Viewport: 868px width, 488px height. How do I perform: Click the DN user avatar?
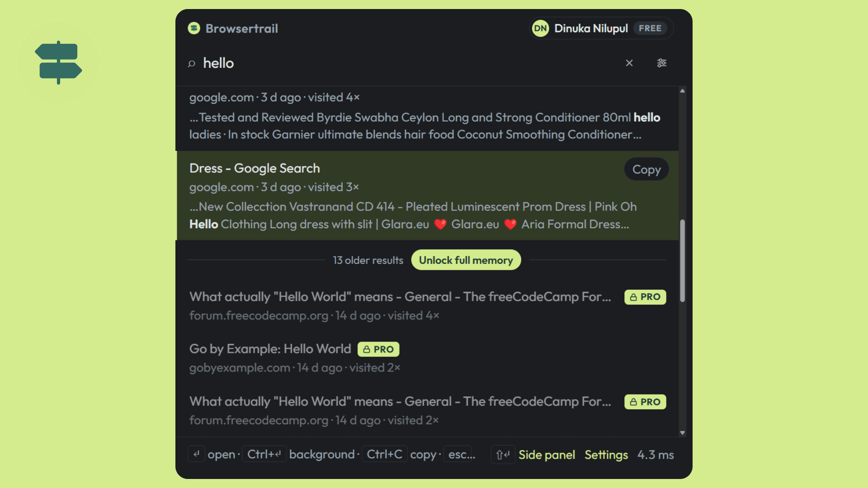point(540,28)
